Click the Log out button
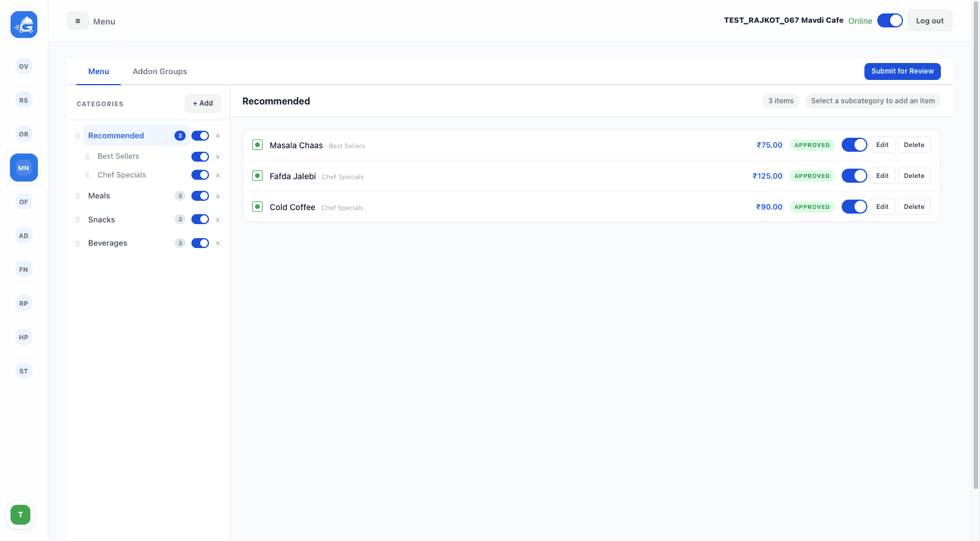Image resolution: width=980 pixels, height=541 pixels. 930,20
